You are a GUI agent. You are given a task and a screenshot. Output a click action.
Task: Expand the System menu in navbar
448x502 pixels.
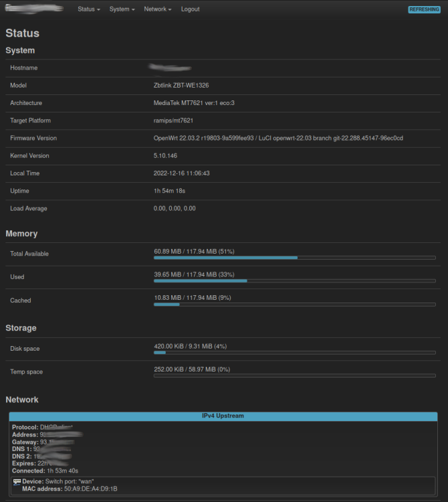tap(122, 9)
